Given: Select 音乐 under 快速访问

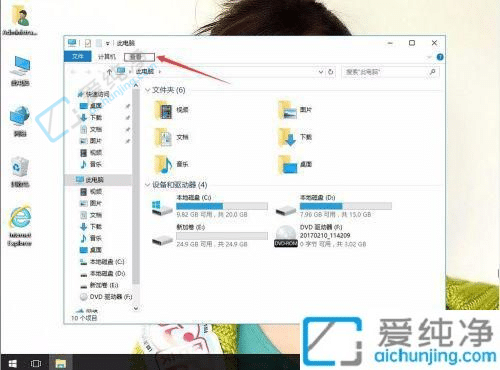Looking at the screenshot, I should point(91,164).
